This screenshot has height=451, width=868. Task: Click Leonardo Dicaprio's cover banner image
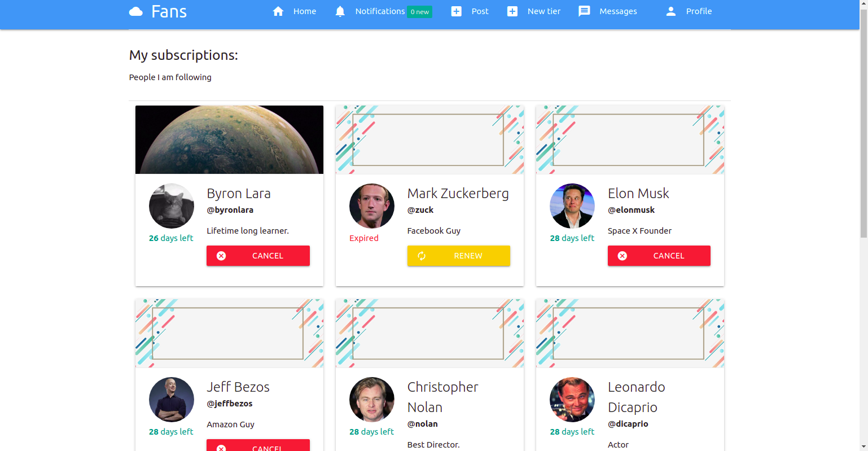(x=630, y=333)
